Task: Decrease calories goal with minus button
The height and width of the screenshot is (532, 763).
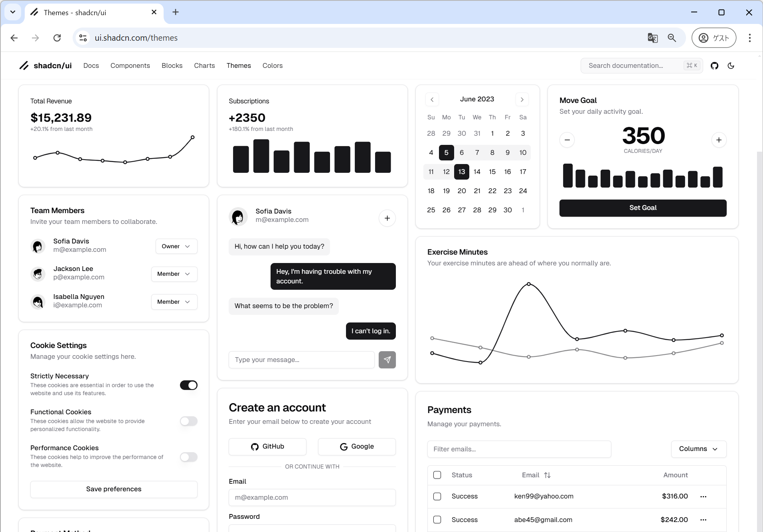Action: click(x=567, y=140)
